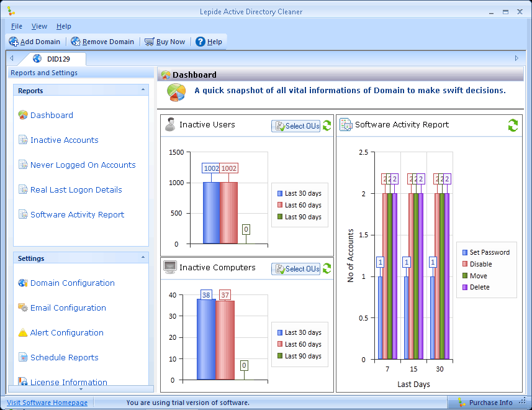This screenshot has height=410, width=532.
Task: Click the Inactive Users person icon
Action: click(170, 124)
